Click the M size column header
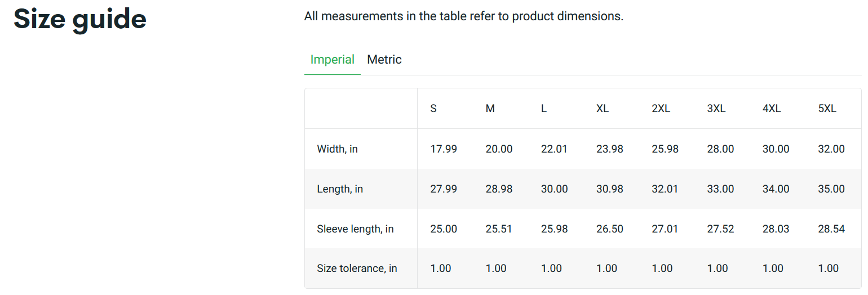 point(490,109)
